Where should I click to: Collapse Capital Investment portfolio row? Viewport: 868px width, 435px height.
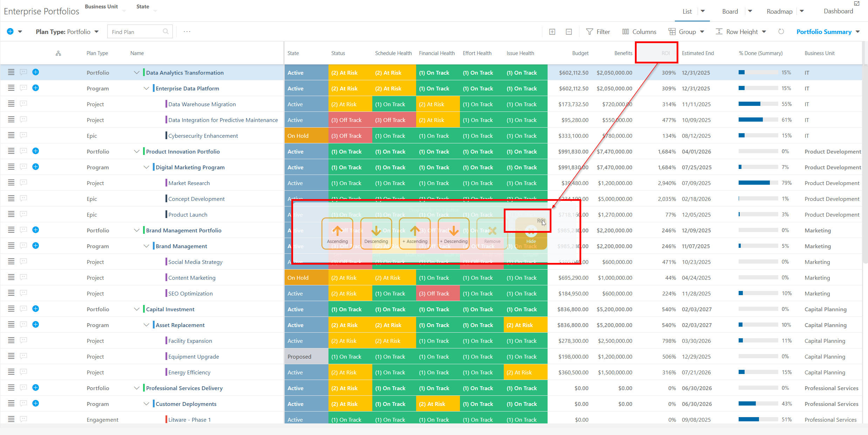[x=137, y=309]
